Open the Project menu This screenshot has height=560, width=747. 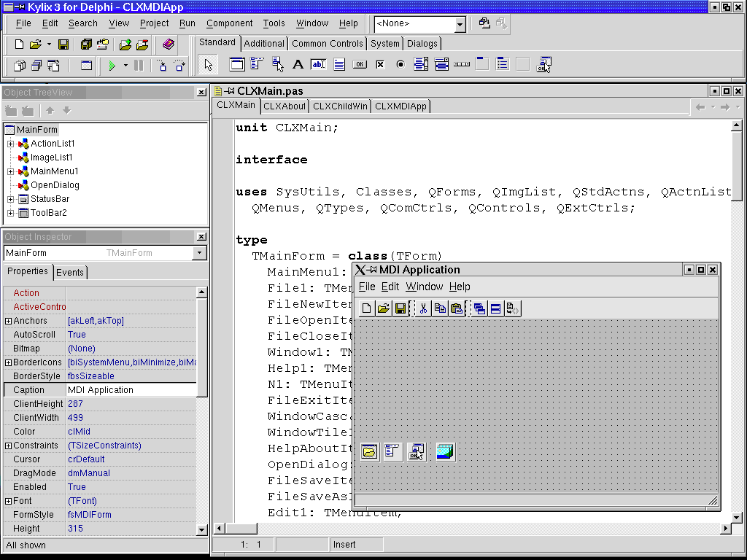[154, 23]
